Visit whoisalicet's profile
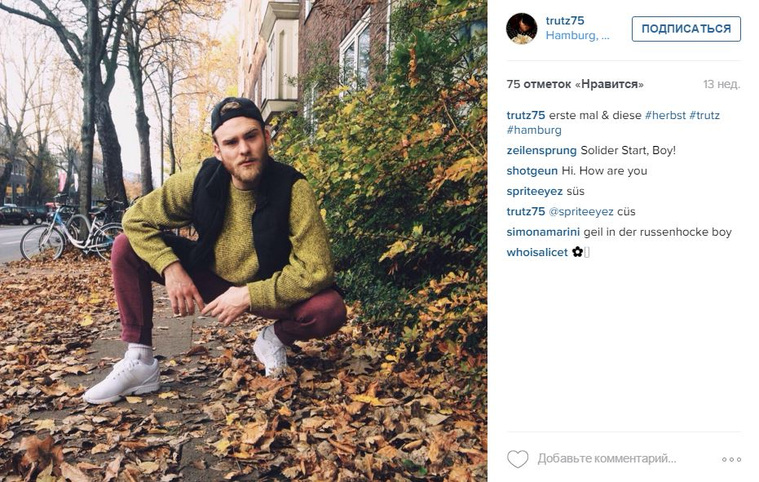 [x=537, y=252]
